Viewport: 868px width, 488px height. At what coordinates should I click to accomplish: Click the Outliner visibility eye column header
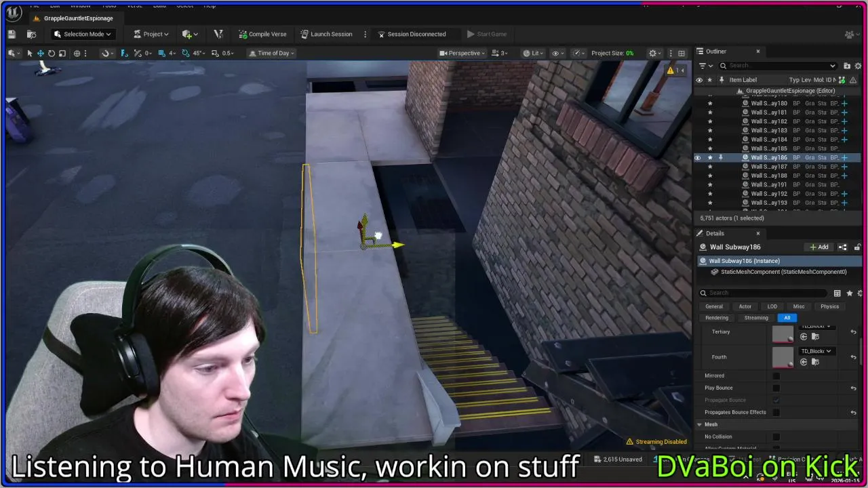pyautogui.click(x=699, y=80)
